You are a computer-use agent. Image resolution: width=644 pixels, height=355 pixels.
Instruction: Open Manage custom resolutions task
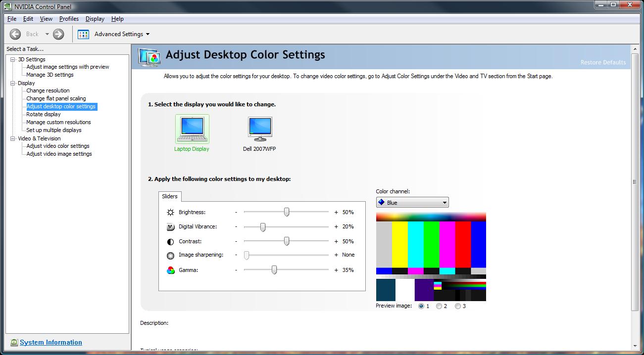(58, 122)
